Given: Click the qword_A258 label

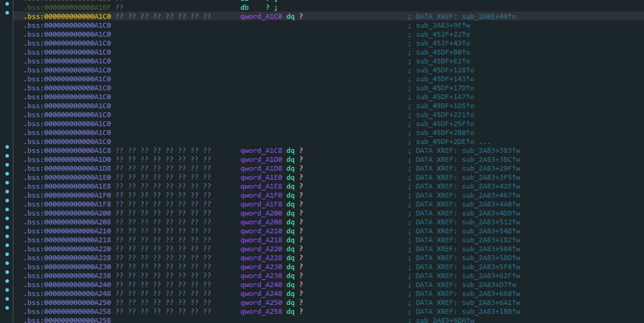Looking at the screenshot, I should coord(261,311).
